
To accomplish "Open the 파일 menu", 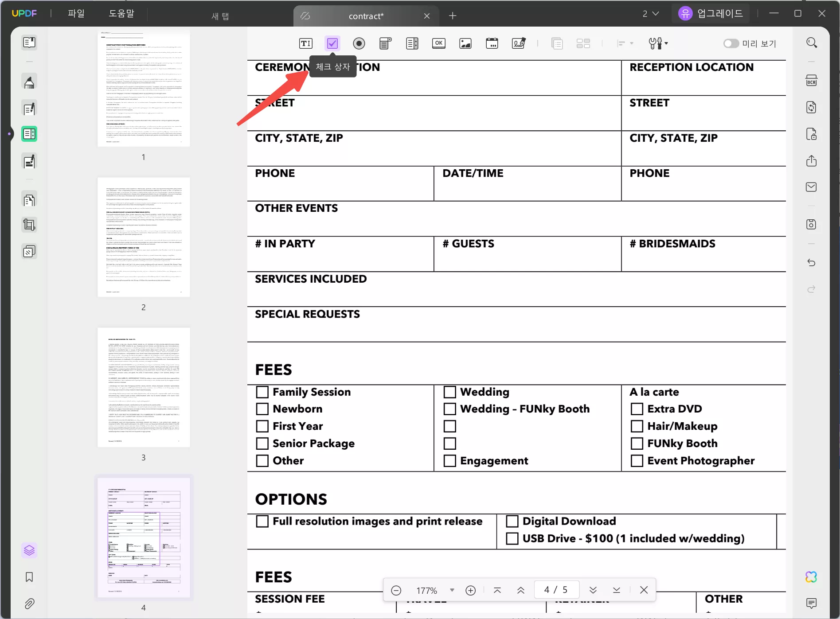I will pyautogui.click(x=76, y=13).
